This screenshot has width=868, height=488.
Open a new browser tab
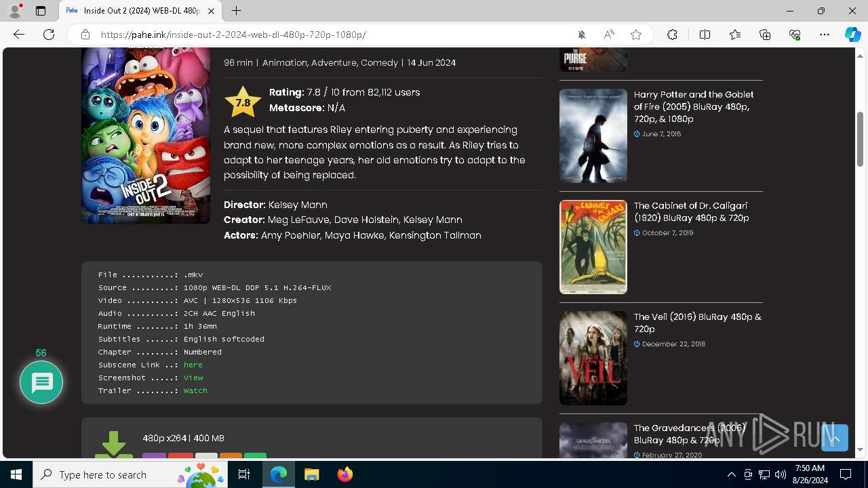point(236,11)
